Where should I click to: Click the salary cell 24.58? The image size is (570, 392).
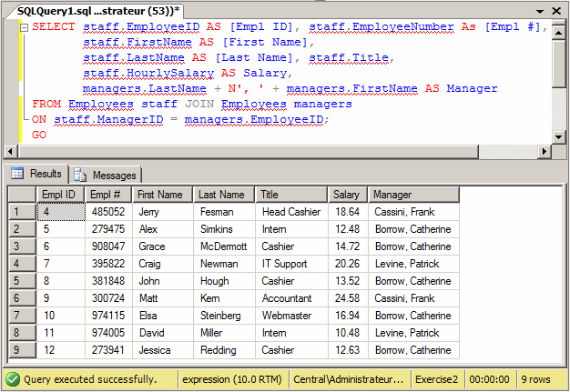[x=348, y=298]
